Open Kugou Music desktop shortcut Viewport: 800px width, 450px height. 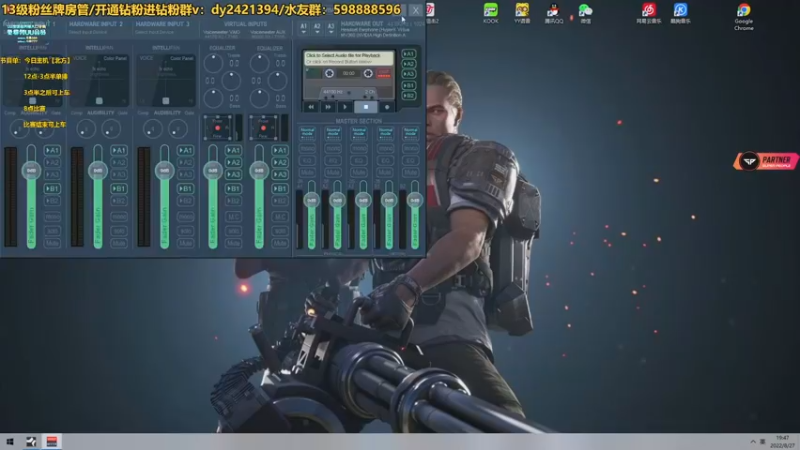(x=680, y=13)
